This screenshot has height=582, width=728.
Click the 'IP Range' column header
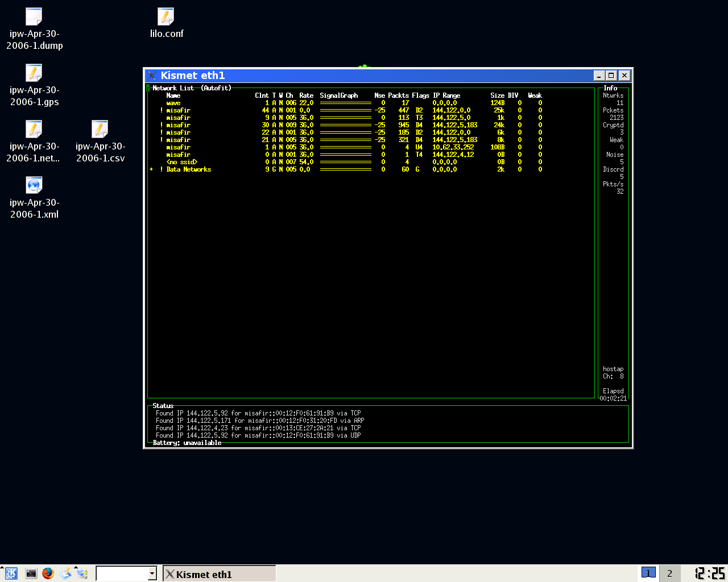[446, 95]
